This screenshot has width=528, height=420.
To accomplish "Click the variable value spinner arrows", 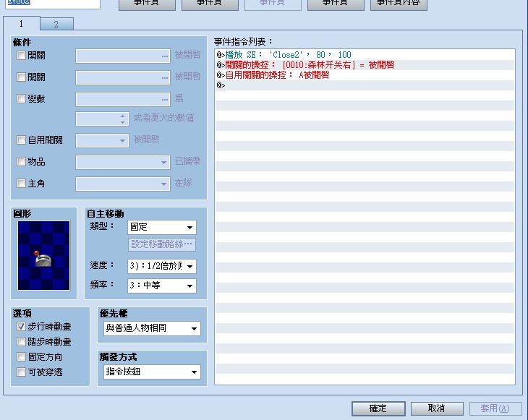I will (x=123, y=119).
